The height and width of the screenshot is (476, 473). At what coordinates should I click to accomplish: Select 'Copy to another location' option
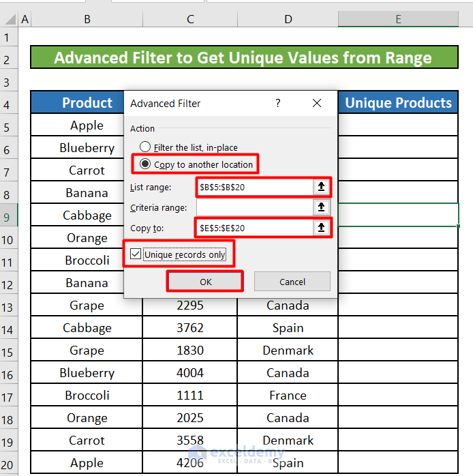[145, 164]
